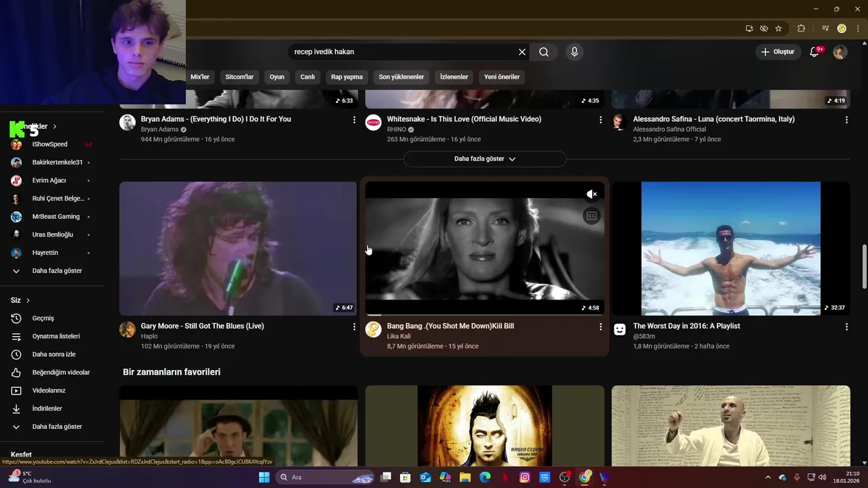Open Uras Benlioğlu subscription channel

point(52,235)
